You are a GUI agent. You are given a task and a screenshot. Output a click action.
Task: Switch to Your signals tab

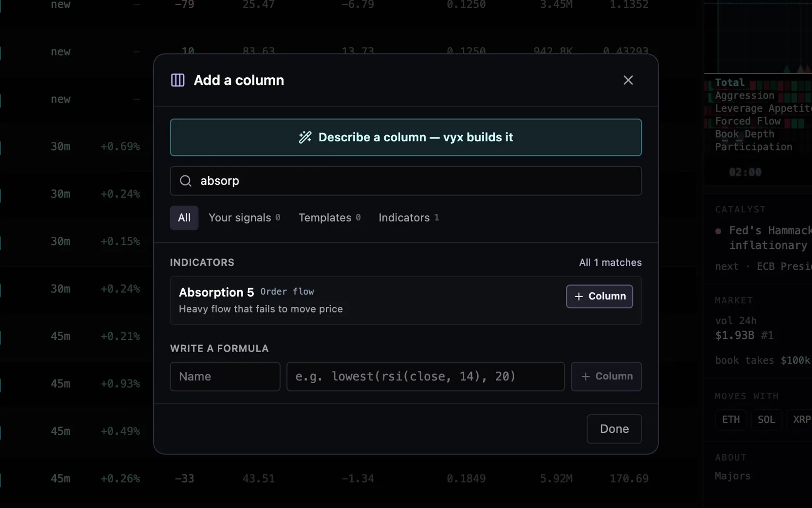click(x=244, y=218)
